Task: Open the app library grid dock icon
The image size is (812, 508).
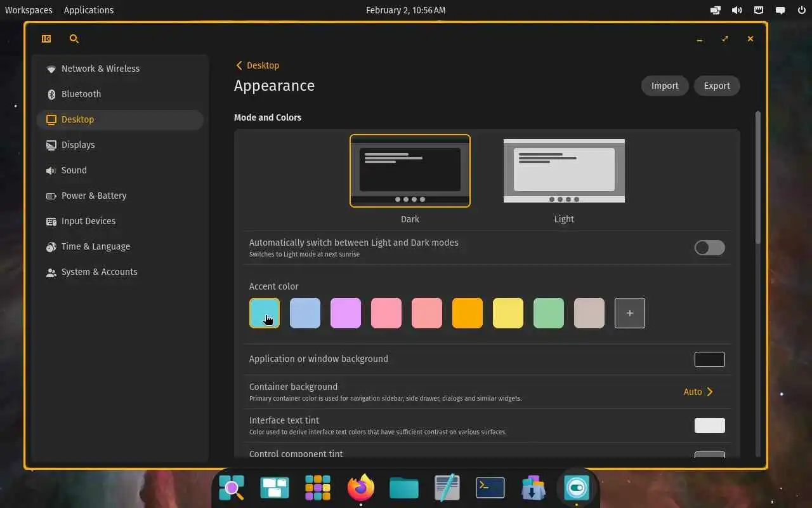Action: click(x=318, y=488)
